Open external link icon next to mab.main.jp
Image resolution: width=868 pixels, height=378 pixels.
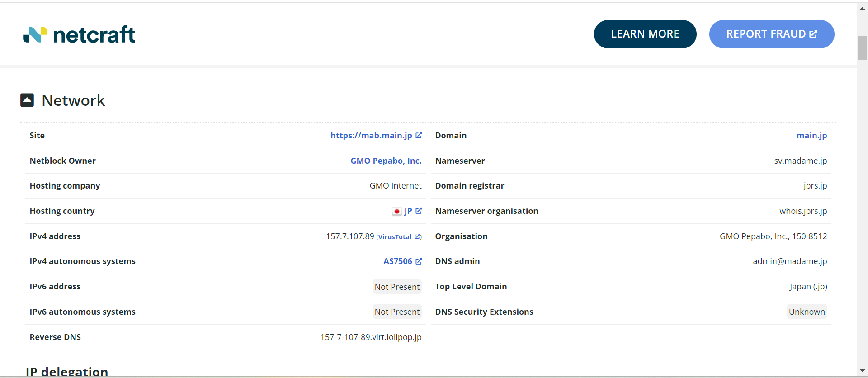pos(419,135)
